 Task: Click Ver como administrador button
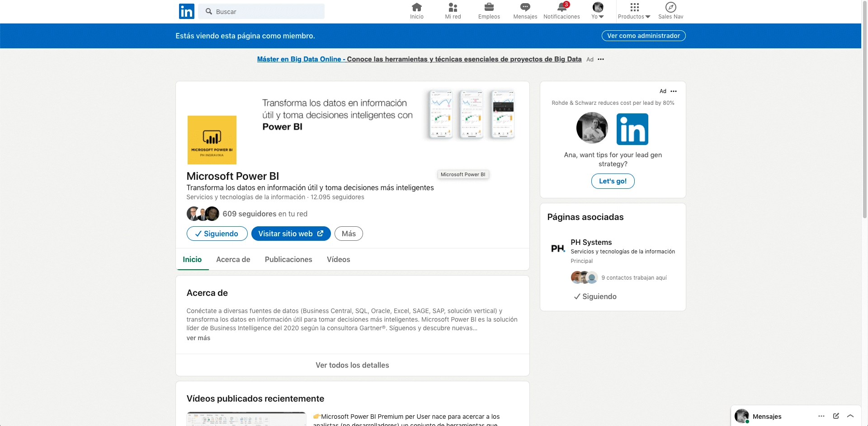(x=643, y=36)
